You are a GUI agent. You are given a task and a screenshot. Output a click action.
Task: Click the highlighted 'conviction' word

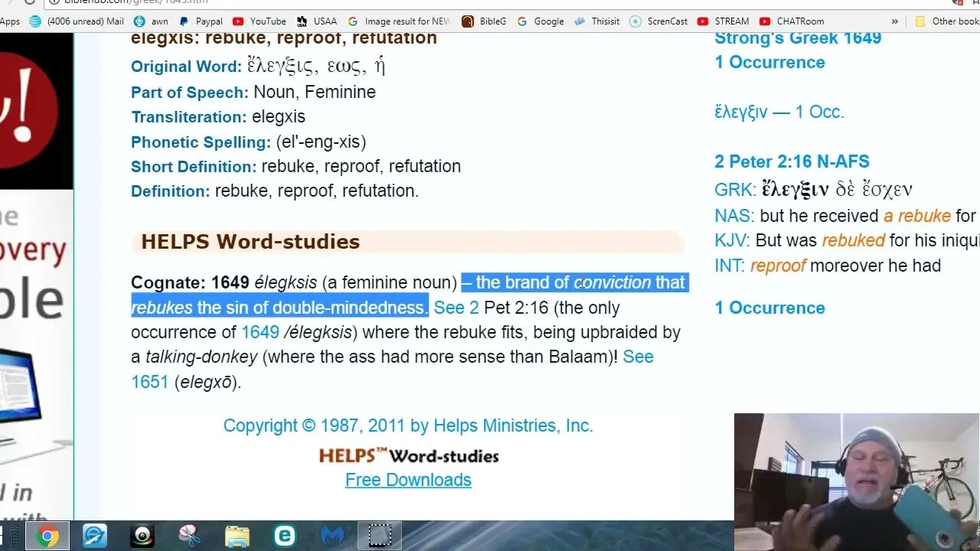tap(612, 282)
